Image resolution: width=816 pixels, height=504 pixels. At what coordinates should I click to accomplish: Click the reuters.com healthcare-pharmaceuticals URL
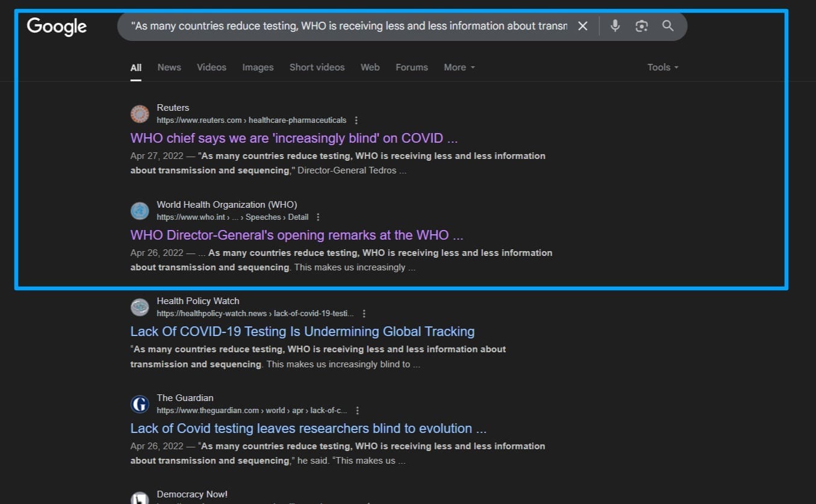[x=252, y=120]
